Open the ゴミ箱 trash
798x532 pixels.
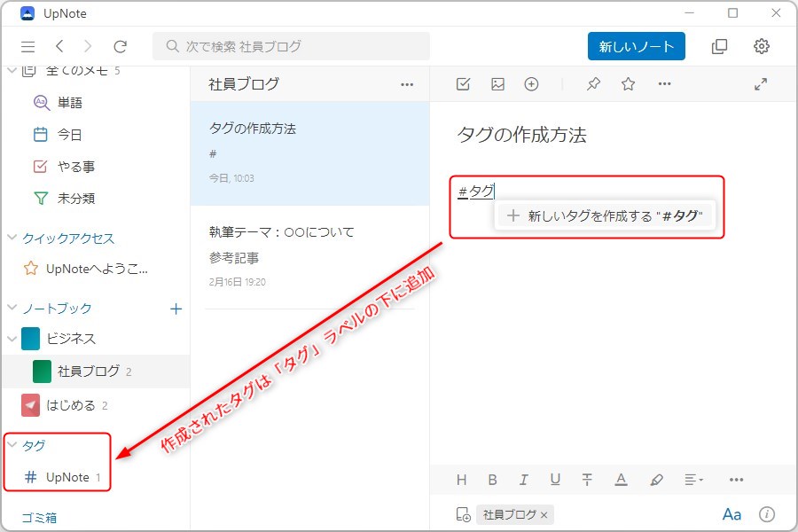coord(39,518)
